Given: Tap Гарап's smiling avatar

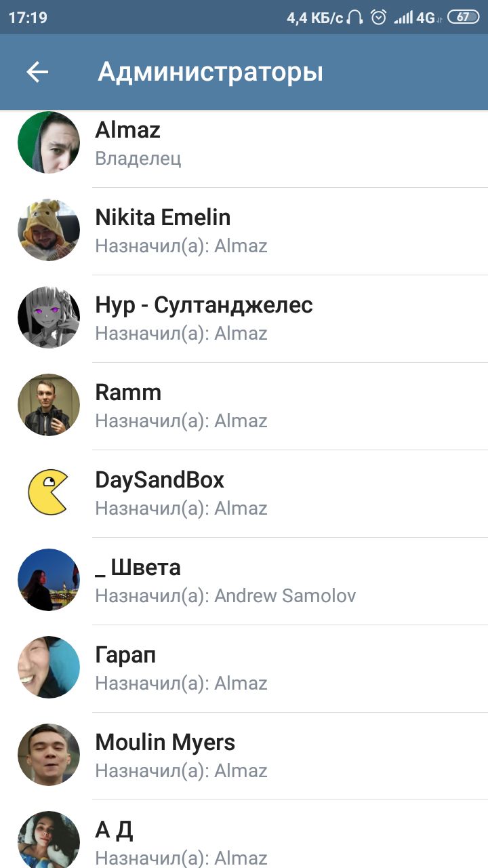Looking at the screenshot, I should (49, 667).
